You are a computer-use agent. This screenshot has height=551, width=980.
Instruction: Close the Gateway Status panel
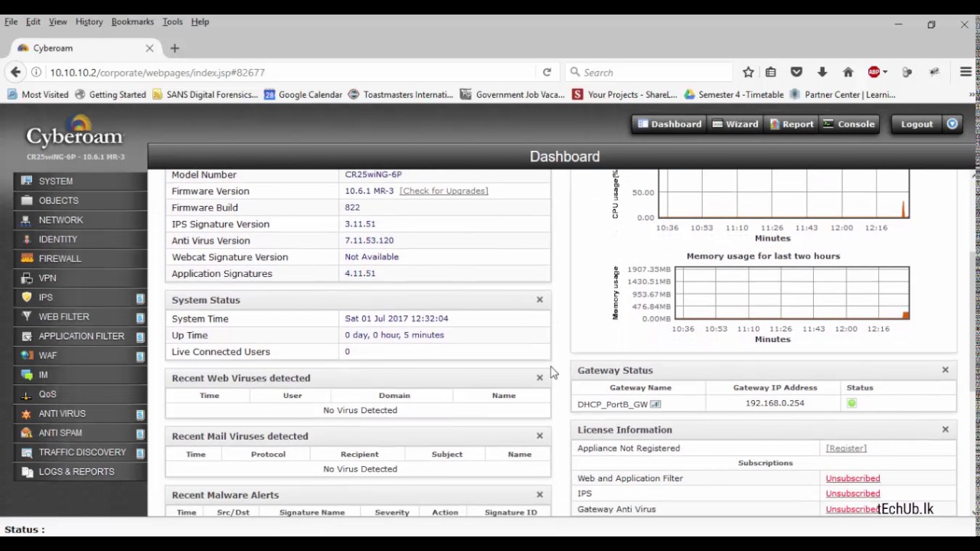946,370
